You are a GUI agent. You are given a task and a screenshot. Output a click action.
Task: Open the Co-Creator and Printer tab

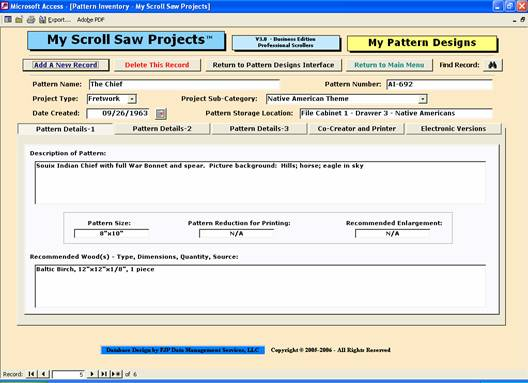pyautogui.click(x=357, y=129)
